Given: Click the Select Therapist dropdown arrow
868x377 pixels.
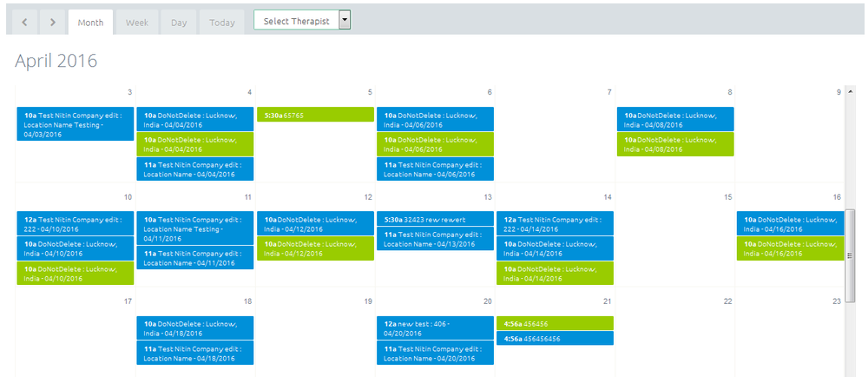Looking at the screenshot, I should (x=345, y=21).
